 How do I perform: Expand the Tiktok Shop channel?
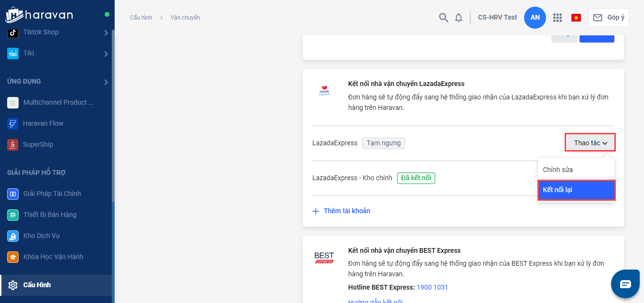click(106, 32)
